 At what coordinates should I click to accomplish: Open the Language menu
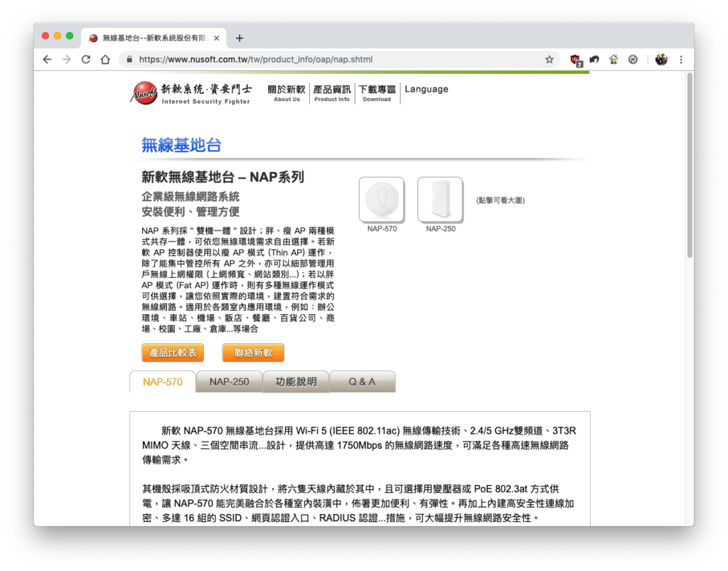point(427,89)
